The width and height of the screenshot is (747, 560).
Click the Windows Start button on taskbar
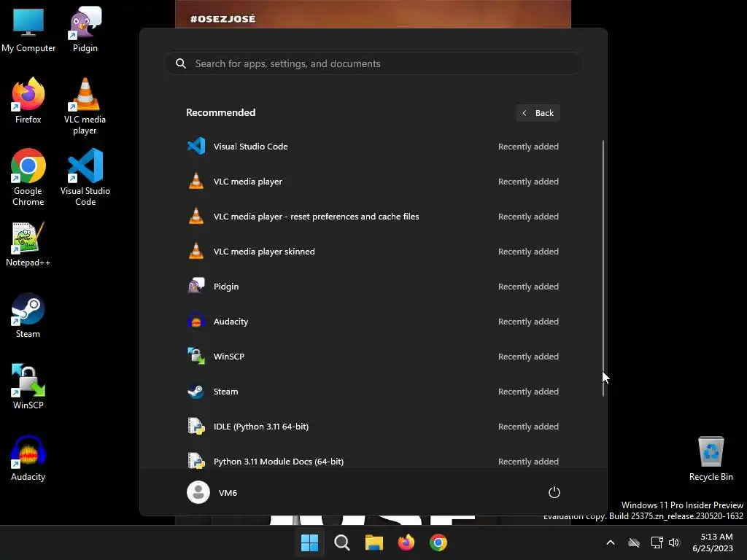[309, 542]
